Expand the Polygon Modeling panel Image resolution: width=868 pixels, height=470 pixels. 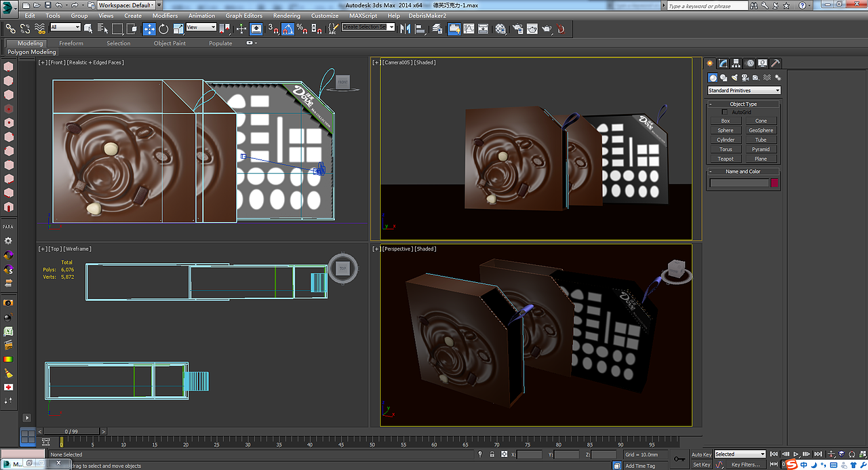[x=32, y=52]
